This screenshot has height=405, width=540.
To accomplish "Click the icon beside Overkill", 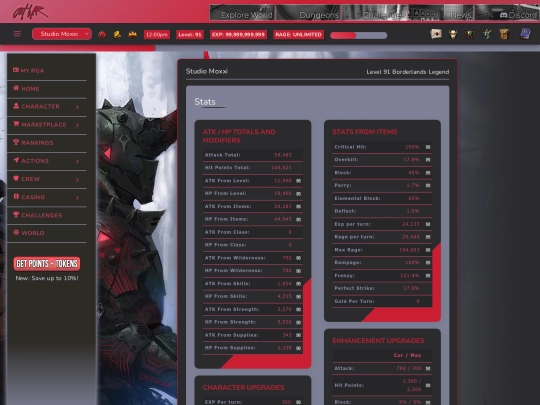I will point(428,160).
